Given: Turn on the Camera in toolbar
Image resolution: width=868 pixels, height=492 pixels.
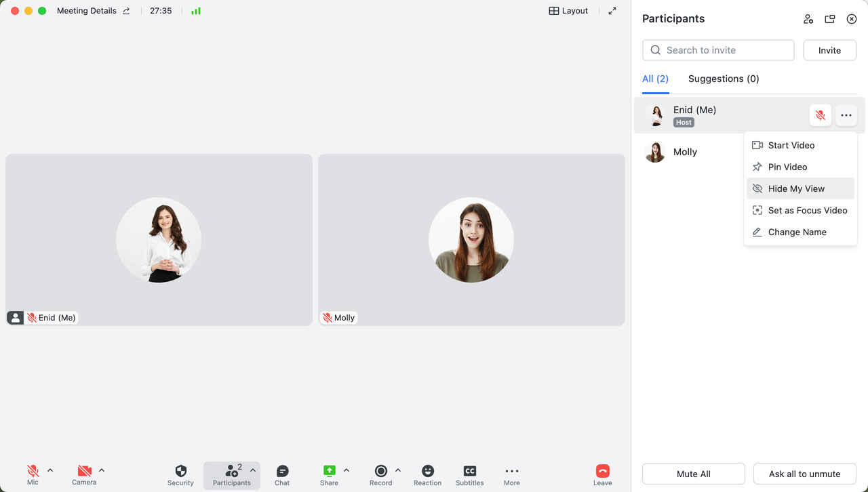Looking at the screenshot, I should [x=84, y=472].
